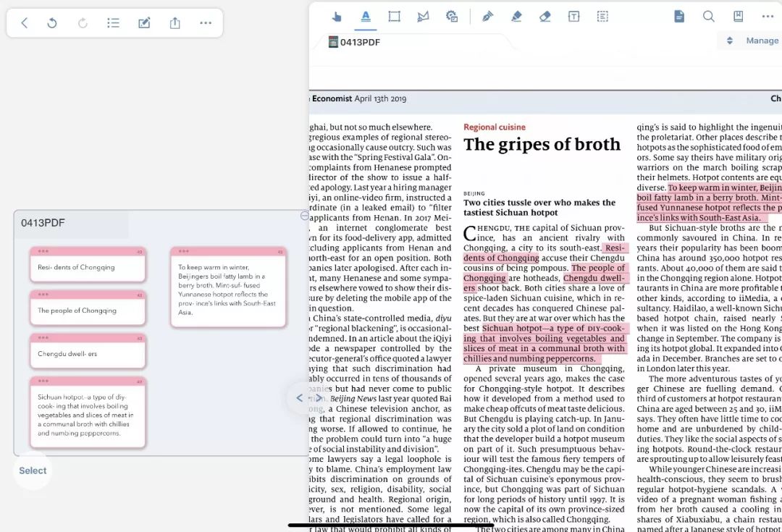Click the 'Economist April 13th 2019' header
Screen dimensions: 782x532
coord(359,98)
